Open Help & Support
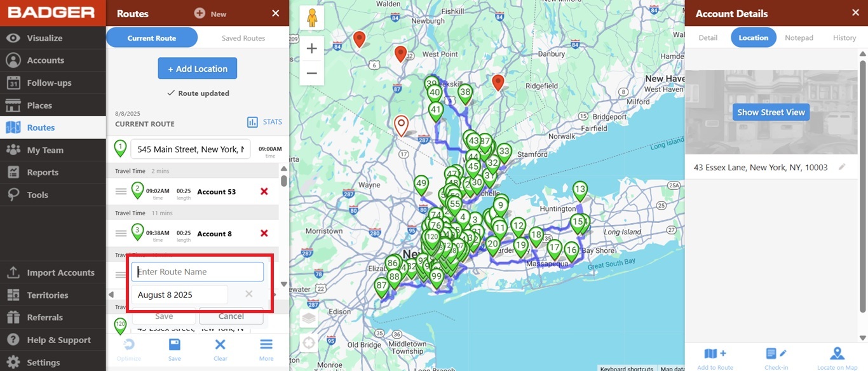The image size is (868, 371). [53, 340]
